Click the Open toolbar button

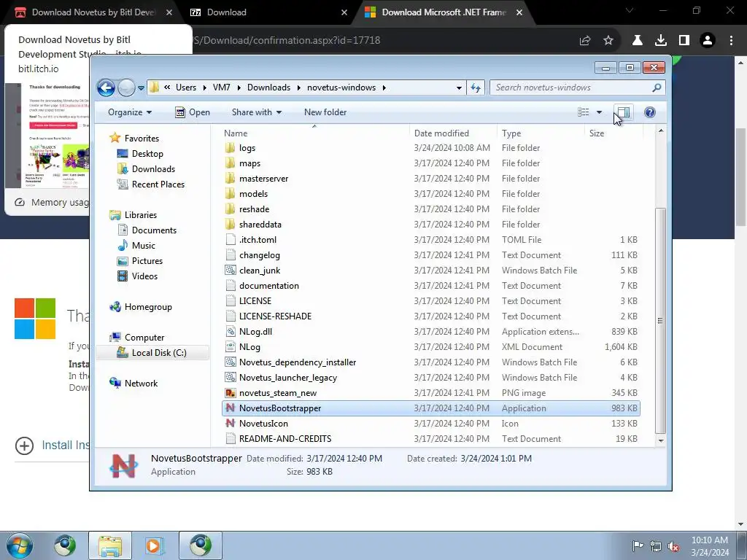193,112
